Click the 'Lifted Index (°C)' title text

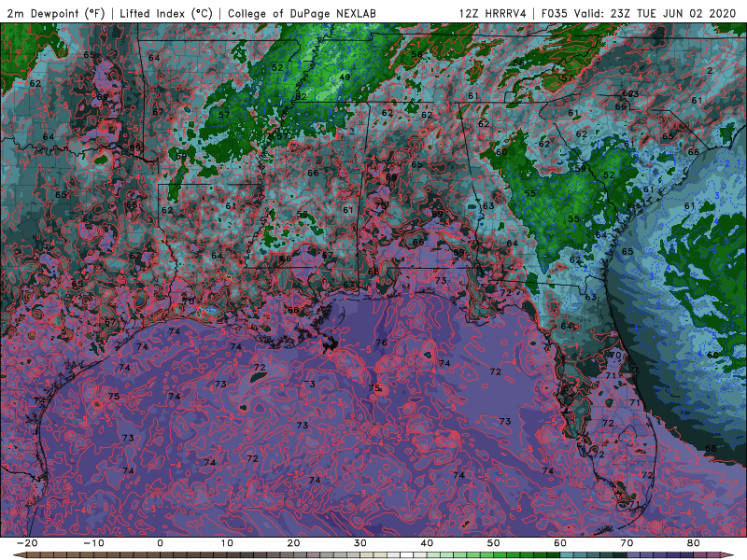pos(166,13)
